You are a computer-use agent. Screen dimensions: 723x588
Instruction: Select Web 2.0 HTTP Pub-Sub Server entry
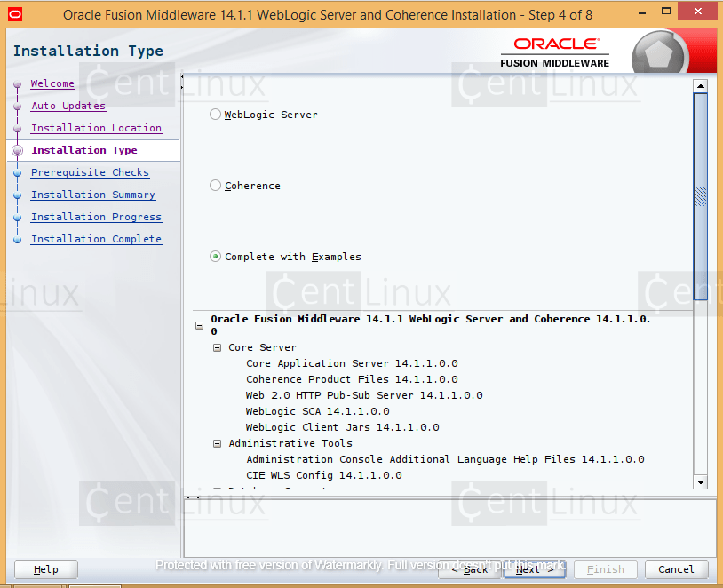[x=364, y=395]
